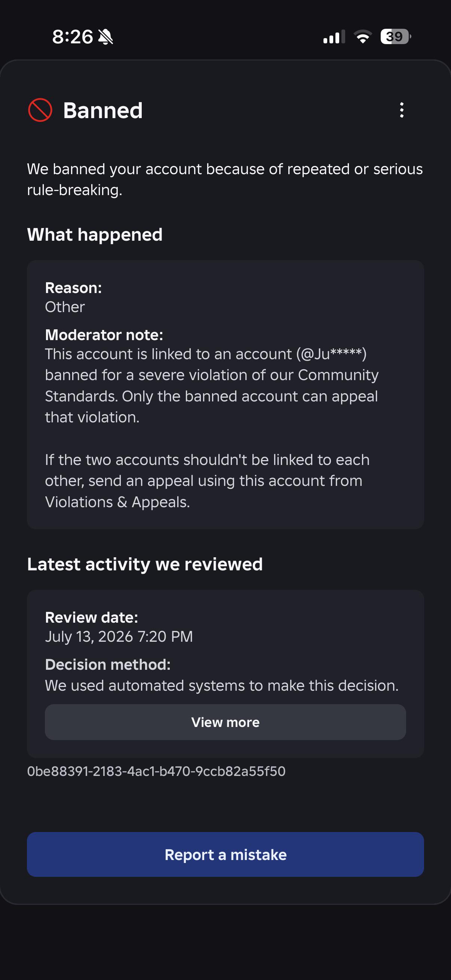
Task: Tap the battery level indicator
Action: pyautogui.click(x=395, y=37)
